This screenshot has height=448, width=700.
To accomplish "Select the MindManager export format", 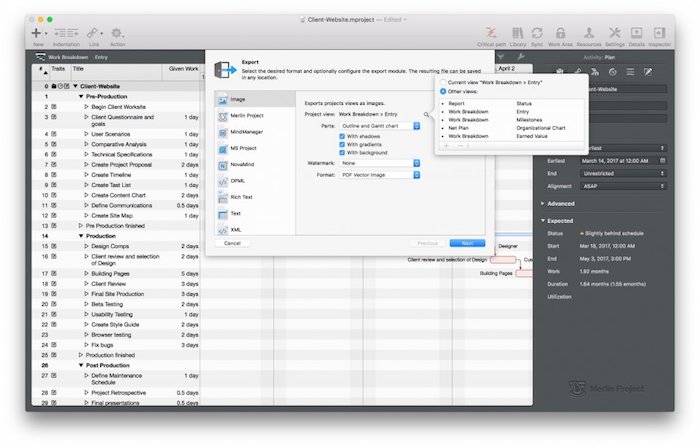I will click(x=255, y=132).
